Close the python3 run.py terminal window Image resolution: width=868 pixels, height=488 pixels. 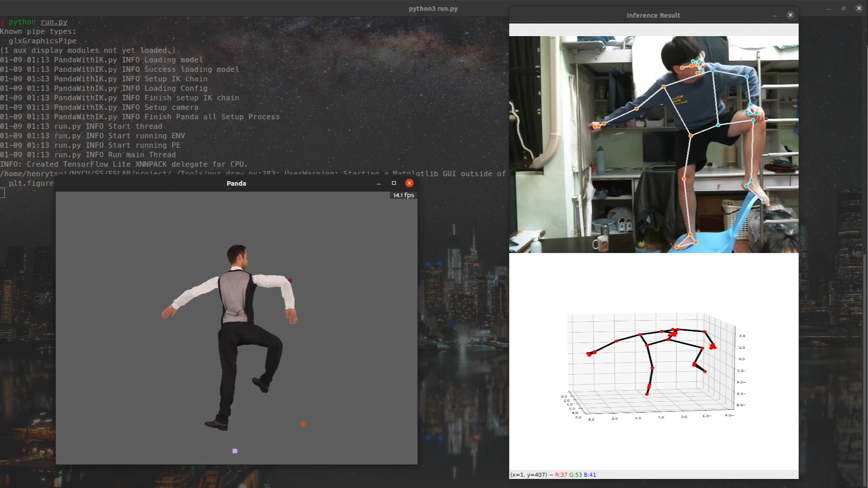pyautogui.click(x=859, y=8)
